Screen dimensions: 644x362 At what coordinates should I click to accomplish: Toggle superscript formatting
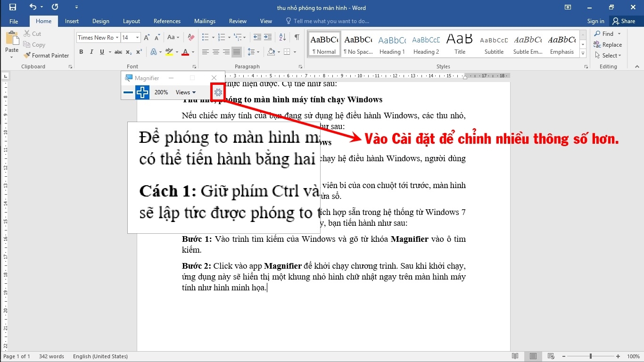click(139, 52)
